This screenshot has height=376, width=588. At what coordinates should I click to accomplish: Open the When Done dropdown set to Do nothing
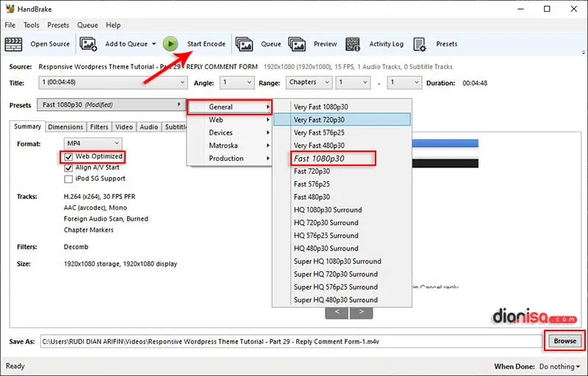click(x=559, y=366)
